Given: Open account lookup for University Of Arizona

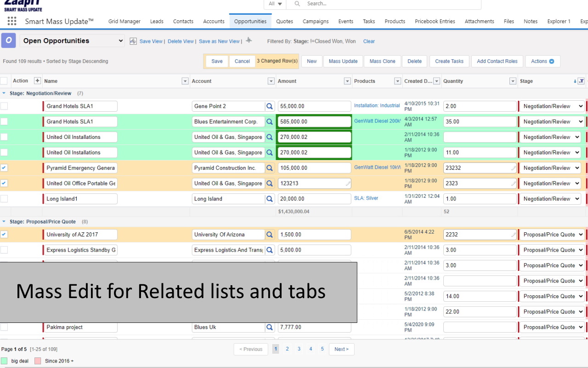Looking at the screenshot, I should pyautogui.click(x=270, y=235).
